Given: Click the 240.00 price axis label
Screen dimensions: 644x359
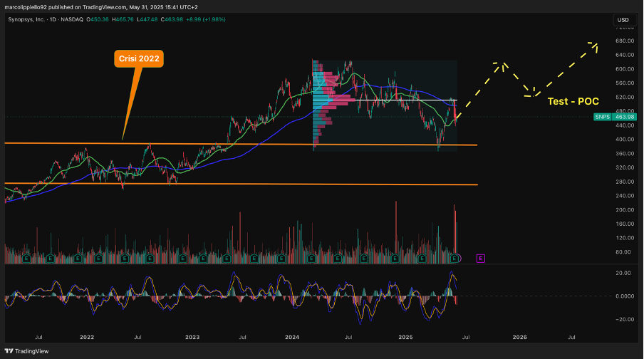Looking at the screenshot, I should coord(625,195).
